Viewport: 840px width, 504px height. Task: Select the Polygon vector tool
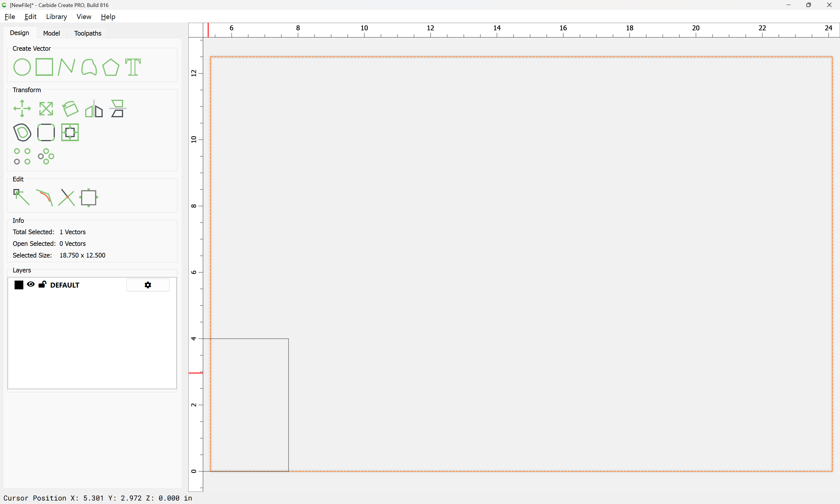111,67
